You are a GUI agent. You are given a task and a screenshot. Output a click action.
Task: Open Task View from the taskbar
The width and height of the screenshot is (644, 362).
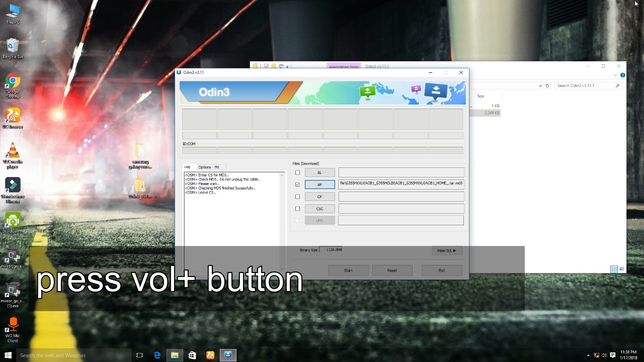(139, 355)
